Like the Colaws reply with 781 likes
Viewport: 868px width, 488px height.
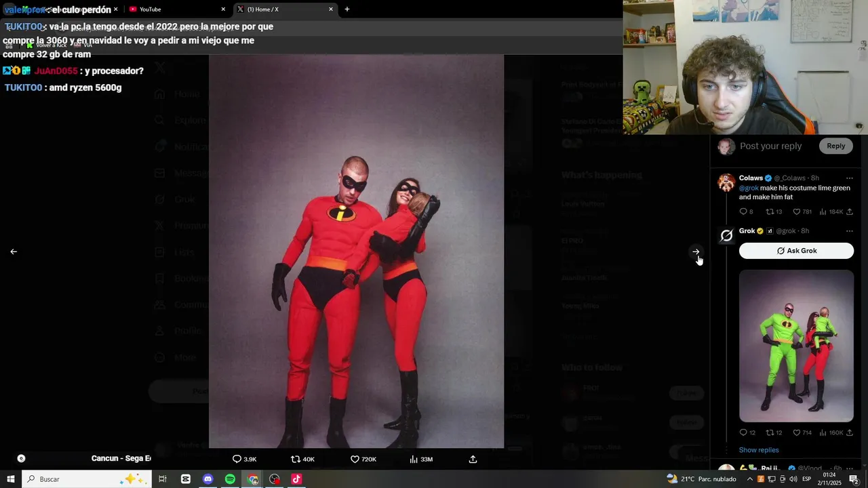[802, 211]
